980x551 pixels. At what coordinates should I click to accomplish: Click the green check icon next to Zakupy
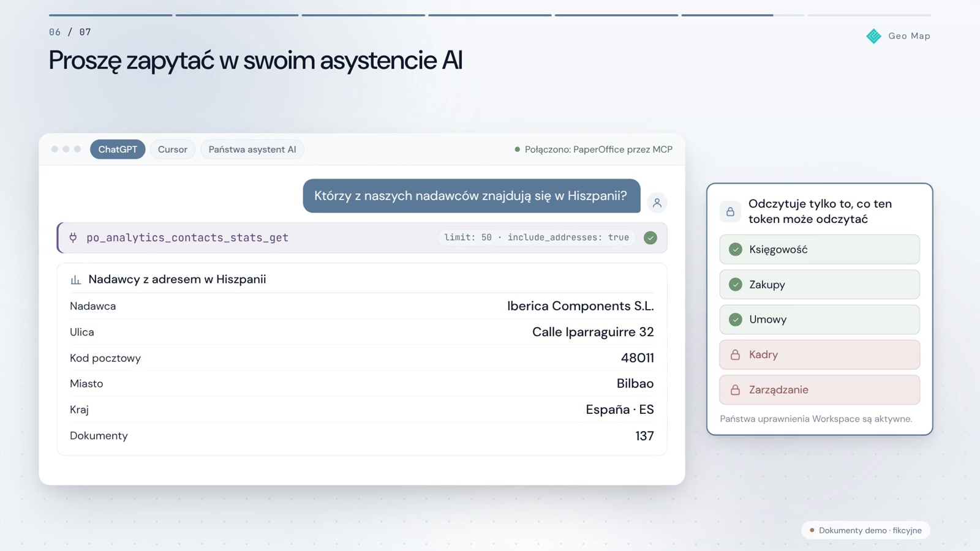click(736, 285)
